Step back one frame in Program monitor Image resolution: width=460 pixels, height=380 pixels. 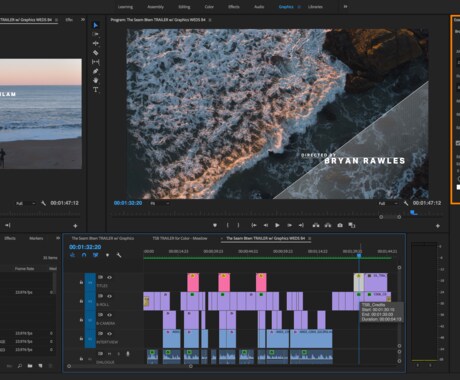pyautogui.click(x=266, y=225)
